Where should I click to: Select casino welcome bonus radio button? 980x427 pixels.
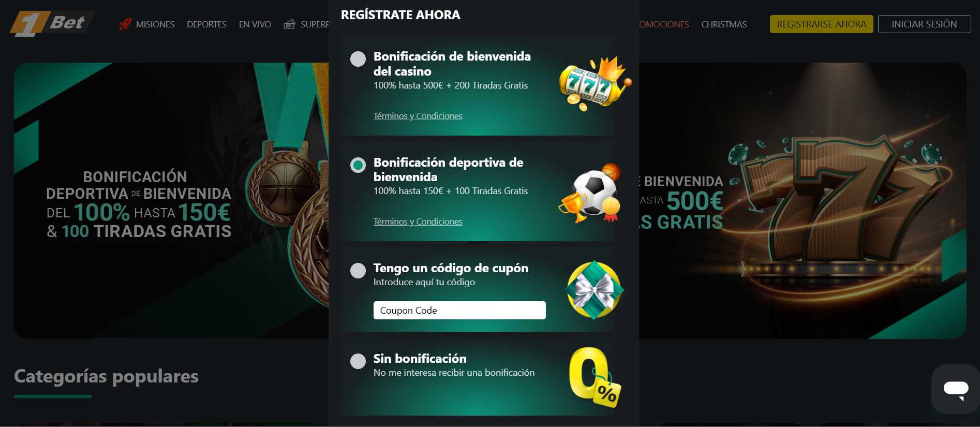(x=358, y=59)
